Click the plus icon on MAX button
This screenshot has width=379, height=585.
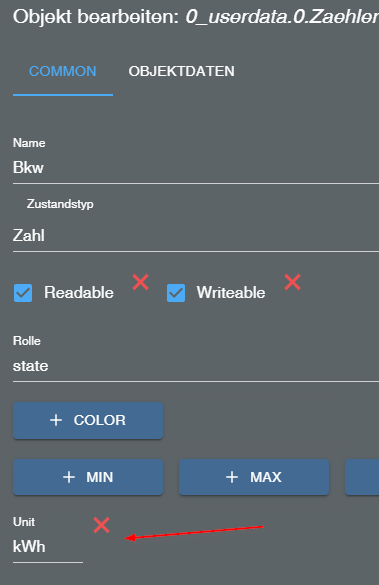(232, 477)
